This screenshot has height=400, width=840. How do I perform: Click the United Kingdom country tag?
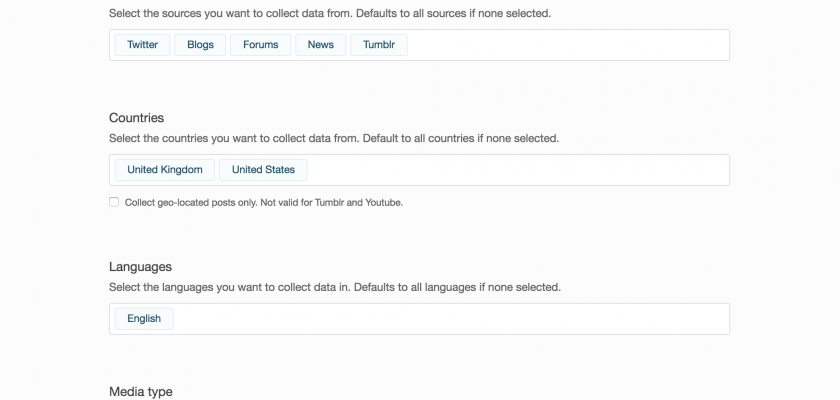tap(165, 170)
